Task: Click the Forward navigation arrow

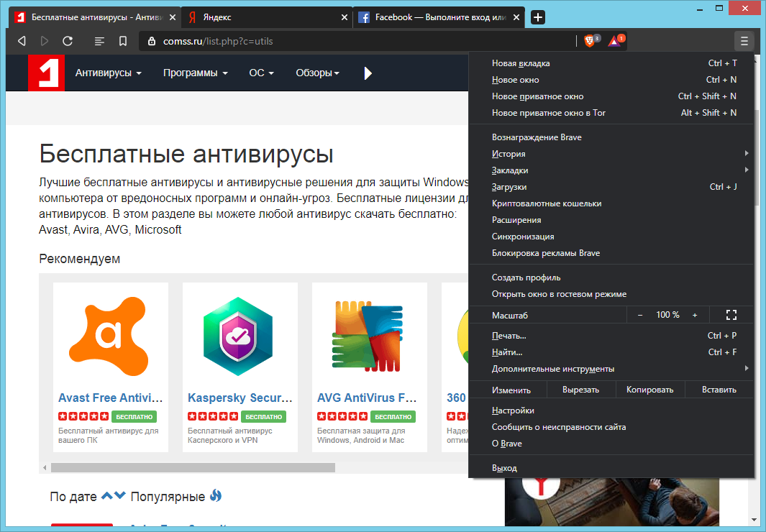Action: 45,41
